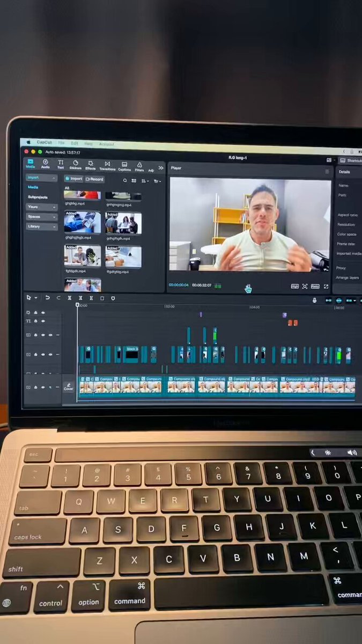Viewport: 362px width, 644px height.
Task: Click the Delete right trim tool
Action: coord(91,298)
